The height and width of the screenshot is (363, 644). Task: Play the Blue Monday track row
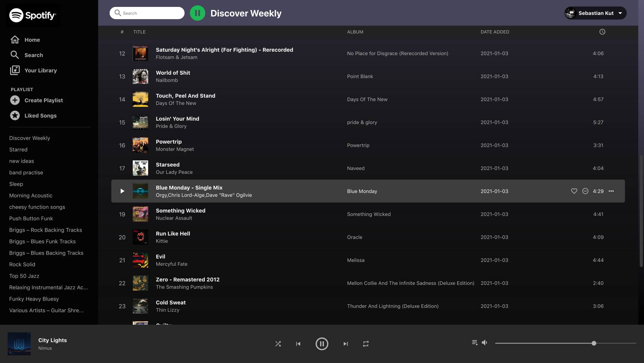[x=122, y=191]
